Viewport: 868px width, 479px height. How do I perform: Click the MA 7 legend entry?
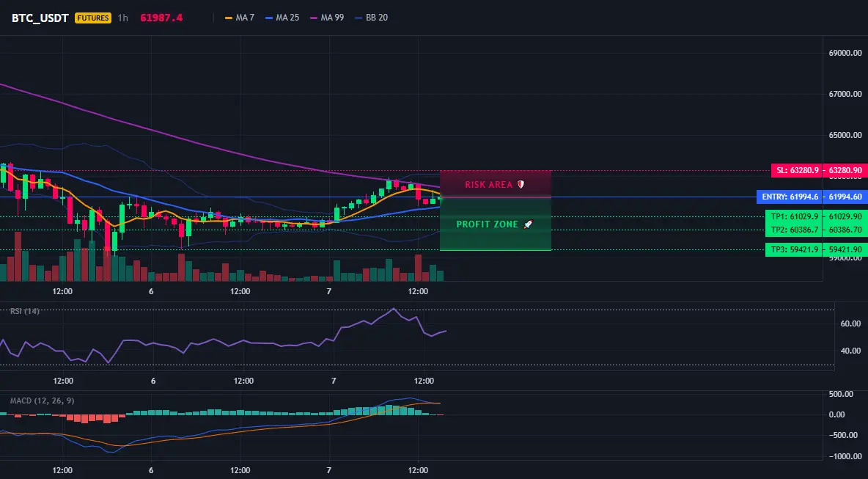tap(240, 18)
